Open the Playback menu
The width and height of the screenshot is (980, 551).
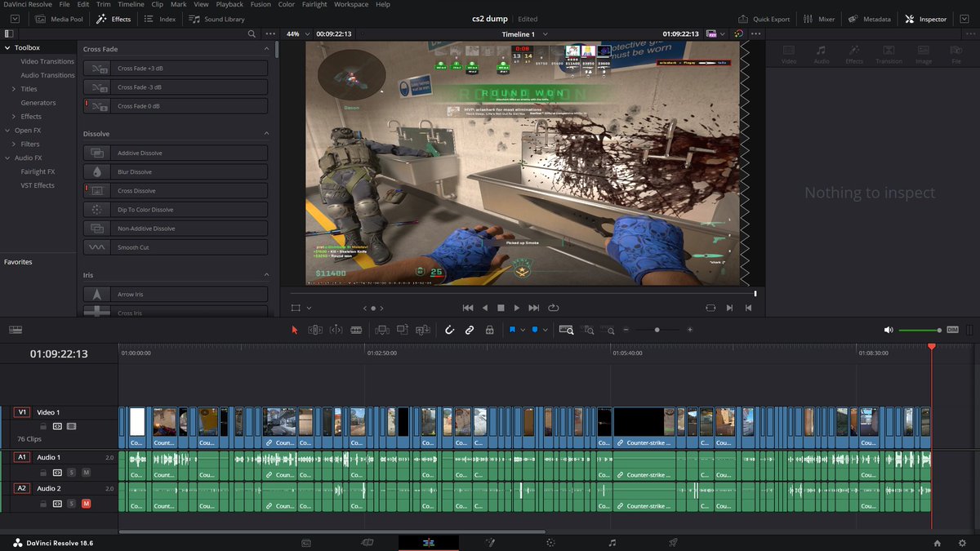(x=229, y=4)
